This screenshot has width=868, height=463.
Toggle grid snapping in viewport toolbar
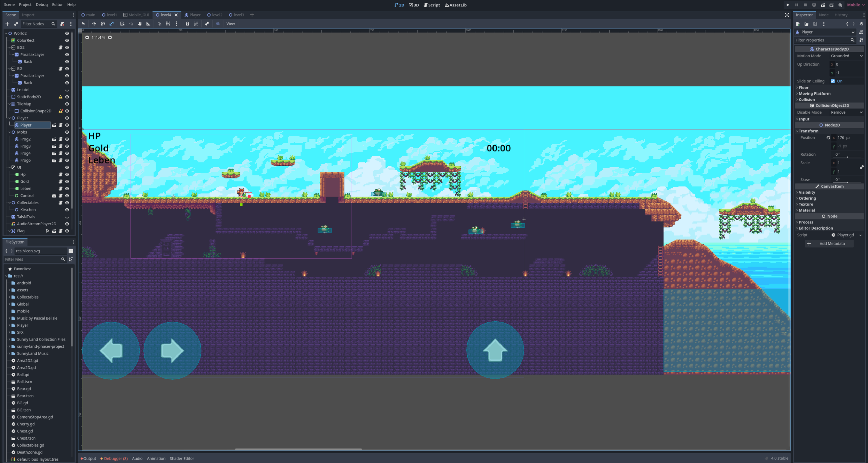coord(168,24)
